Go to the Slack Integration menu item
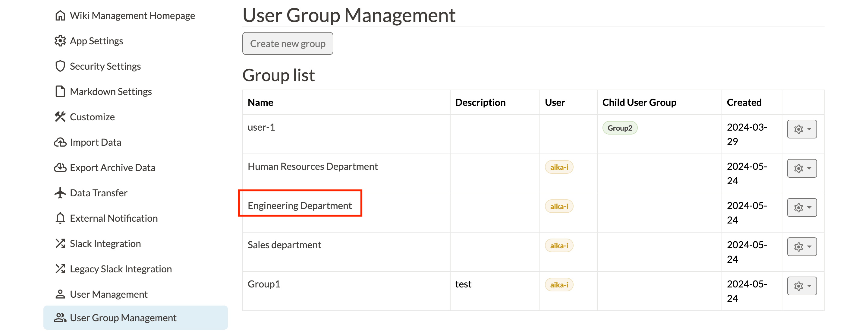868x333 pixels. [105, 244]
